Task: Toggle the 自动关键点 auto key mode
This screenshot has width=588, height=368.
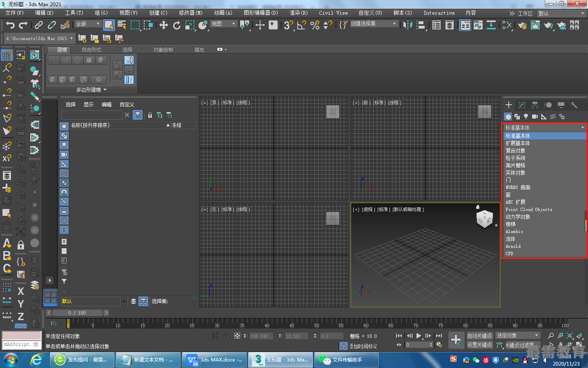Action: 480,336
